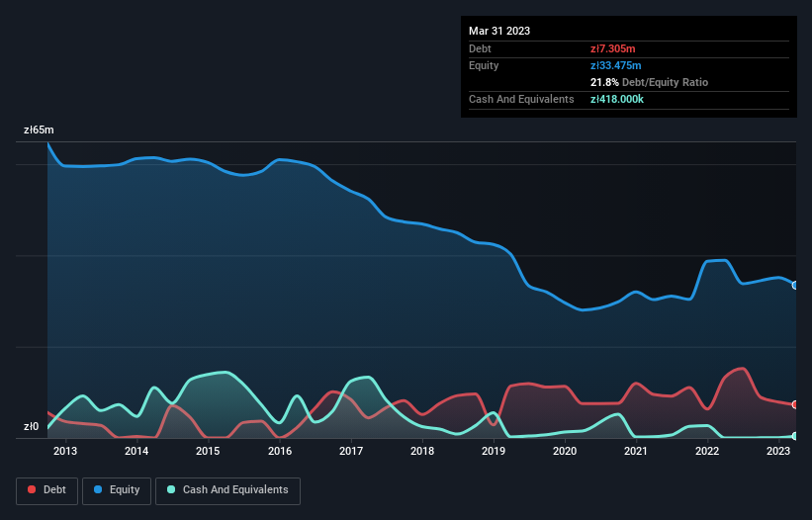
Task: Click the zł33.475m equity value
Action: click(x=616, y=65)
